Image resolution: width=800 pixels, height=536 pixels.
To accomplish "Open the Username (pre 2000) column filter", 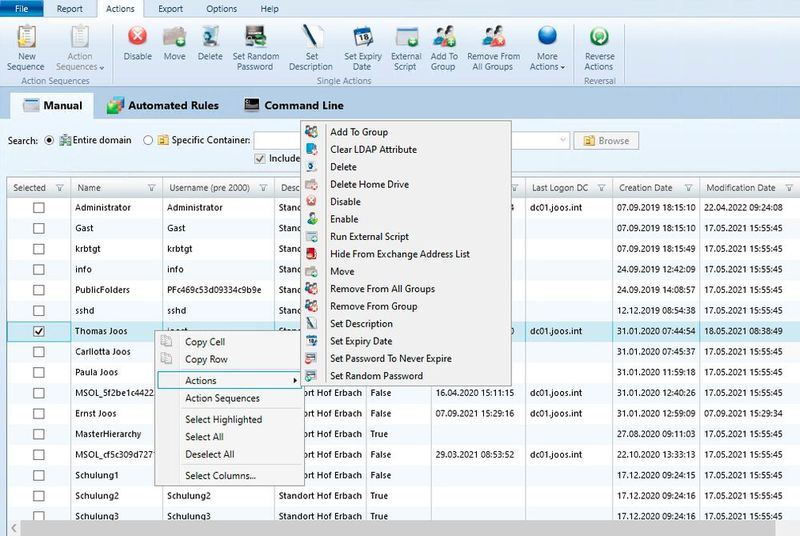I will click(263, 188).
